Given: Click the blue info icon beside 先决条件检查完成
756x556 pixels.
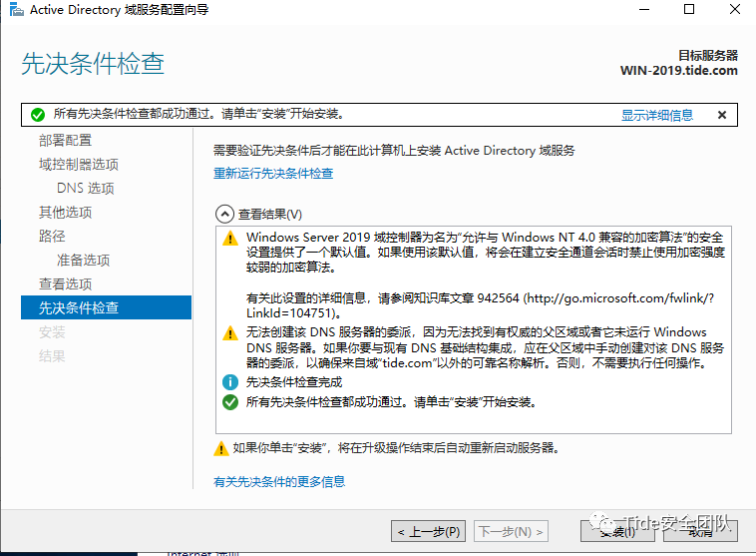Looking at the screenshot, I should [x=230, y=382].
